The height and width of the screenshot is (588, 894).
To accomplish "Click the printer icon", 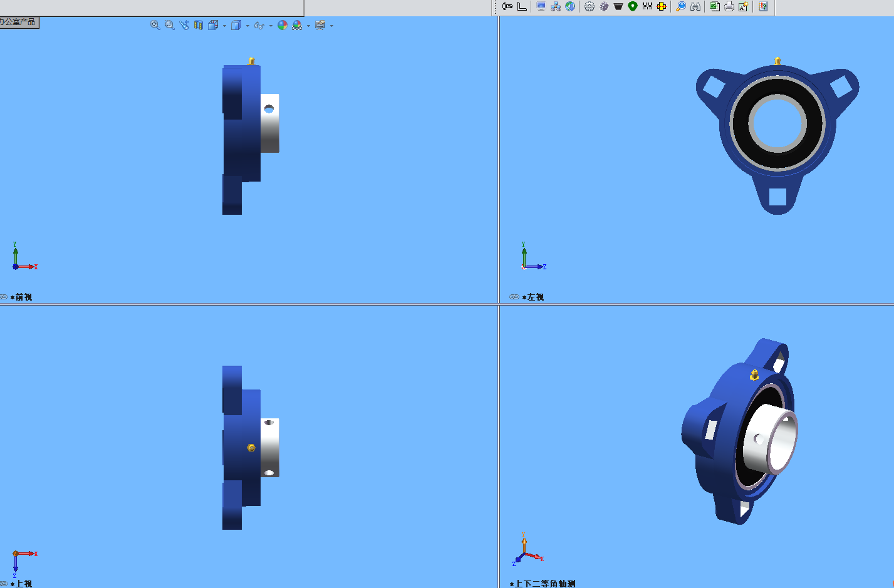I will coord(729,6).
